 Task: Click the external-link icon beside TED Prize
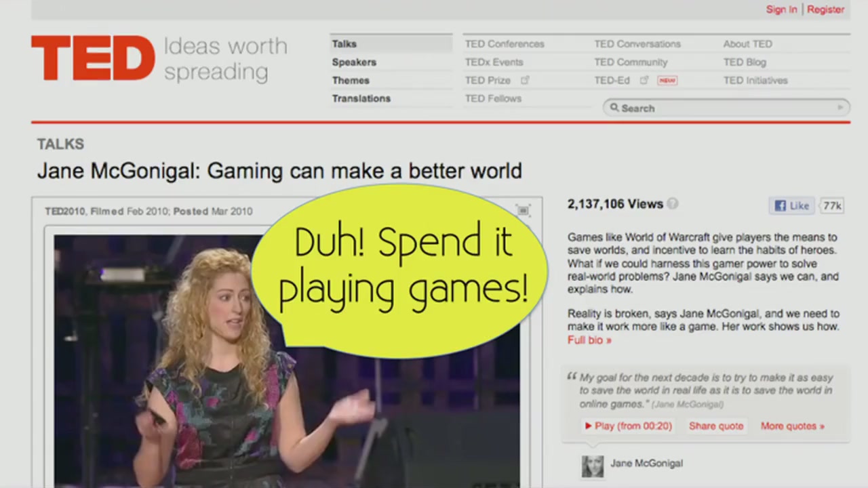click(524, 80)
